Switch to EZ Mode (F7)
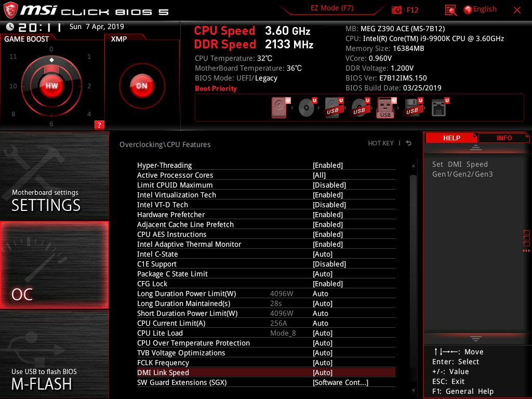532x399 pixels. [332, 8]
